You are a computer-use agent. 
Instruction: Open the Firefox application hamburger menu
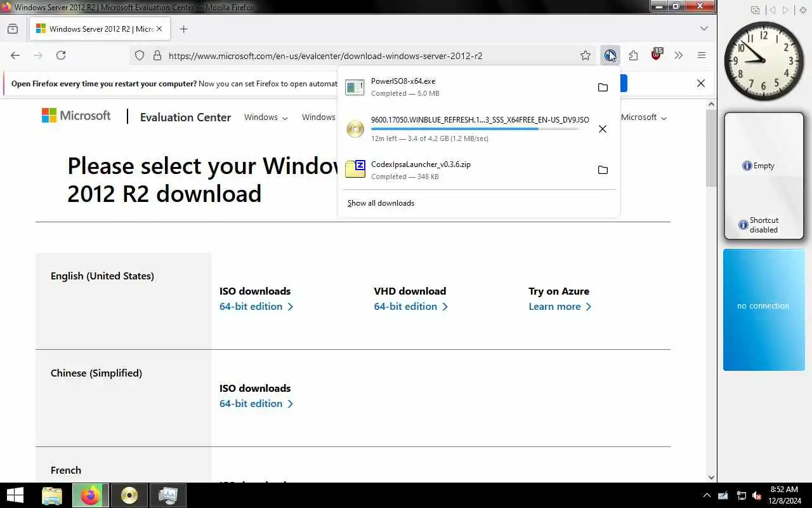pos(702,55)
